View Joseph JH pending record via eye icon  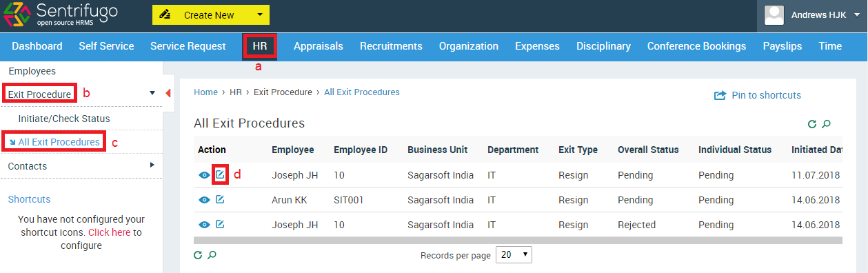(204, 175)
